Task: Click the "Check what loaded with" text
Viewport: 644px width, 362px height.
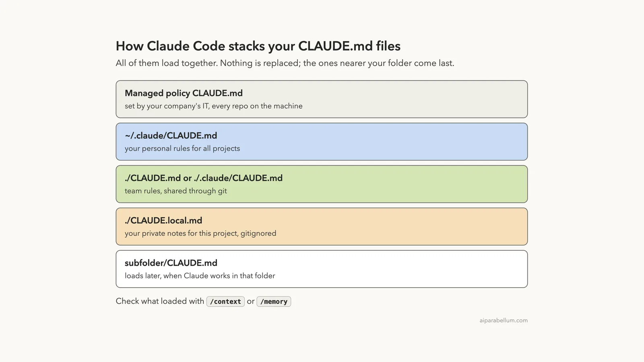Action: (160, 301)
